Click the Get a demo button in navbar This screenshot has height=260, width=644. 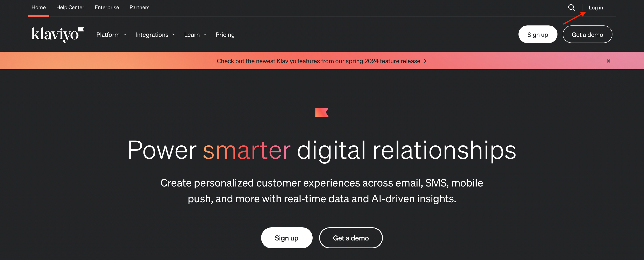[587, 34]
